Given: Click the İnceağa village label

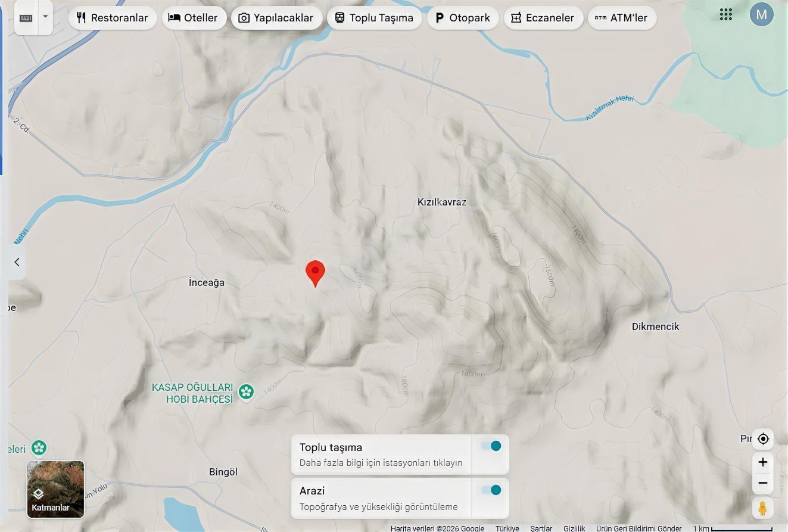Looking at the screenshot, I should click(207, 282).
